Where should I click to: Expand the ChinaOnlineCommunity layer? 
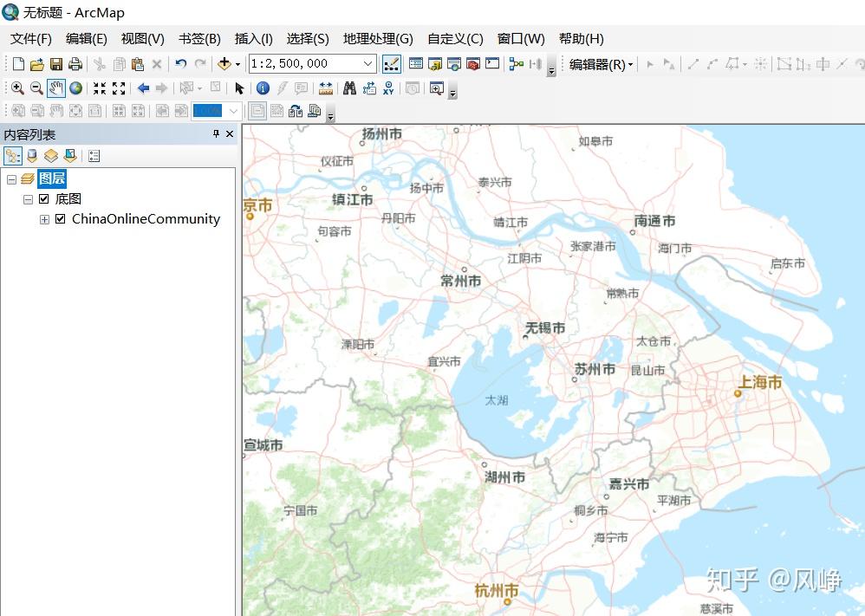click(45, 219)
